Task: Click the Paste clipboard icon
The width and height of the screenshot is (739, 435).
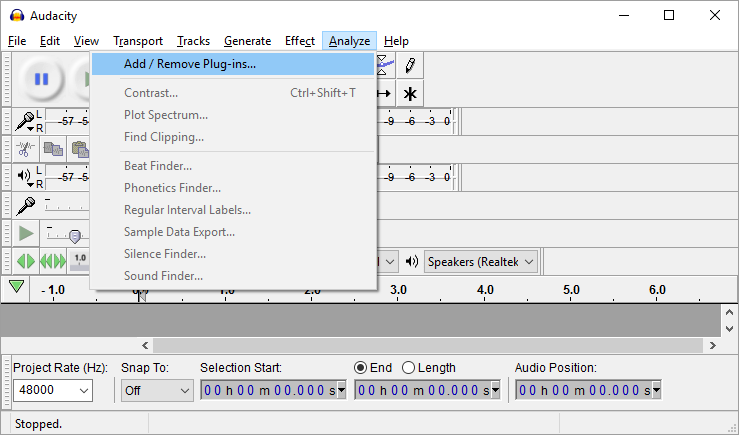Action: (79, 149)
